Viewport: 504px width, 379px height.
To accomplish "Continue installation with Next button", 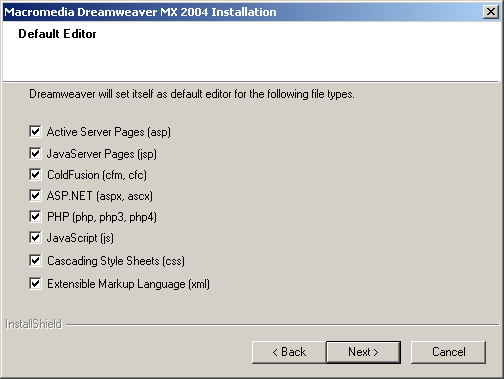I will click(363, 352).
